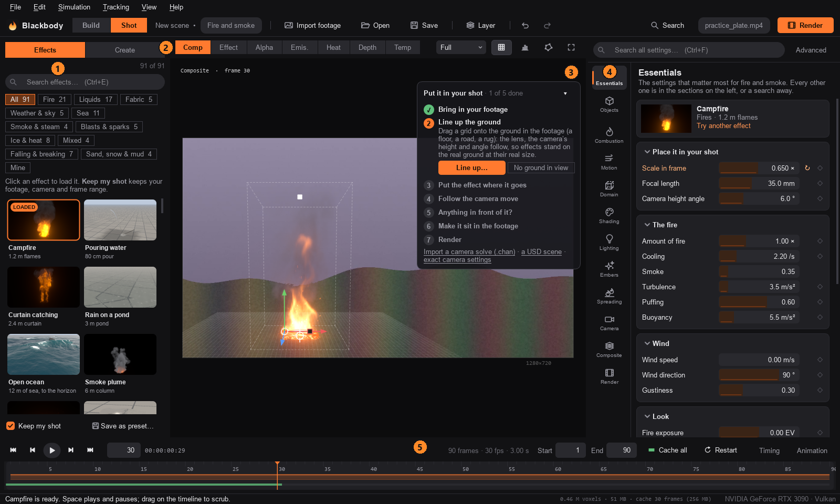Reset the Scale in frame value
Screen dimensions: 840x504
807,168
